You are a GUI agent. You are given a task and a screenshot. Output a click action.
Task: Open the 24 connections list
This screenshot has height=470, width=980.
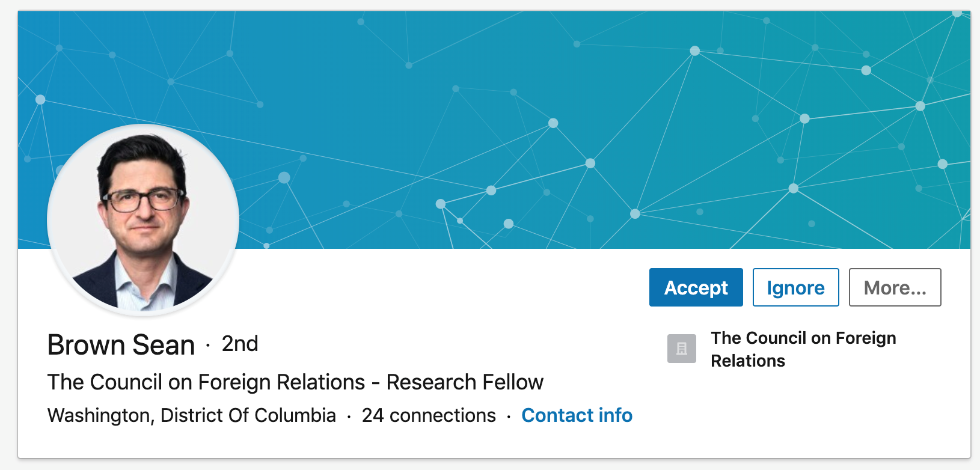[x=427, y=415]
